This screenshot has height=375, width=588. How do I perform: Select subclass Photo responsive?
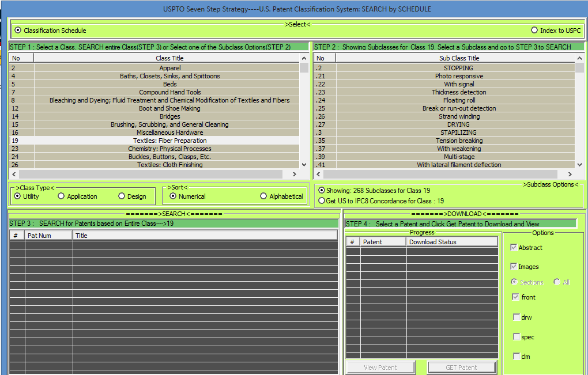click(444, 76)
